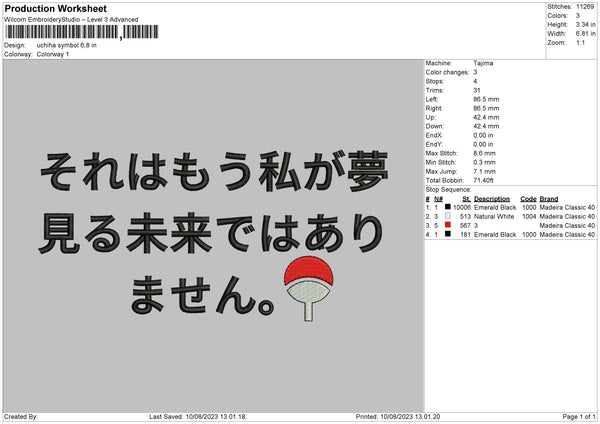
Task: Click 'Madeira Classic 40' in row 3
Action: (567, 226)
